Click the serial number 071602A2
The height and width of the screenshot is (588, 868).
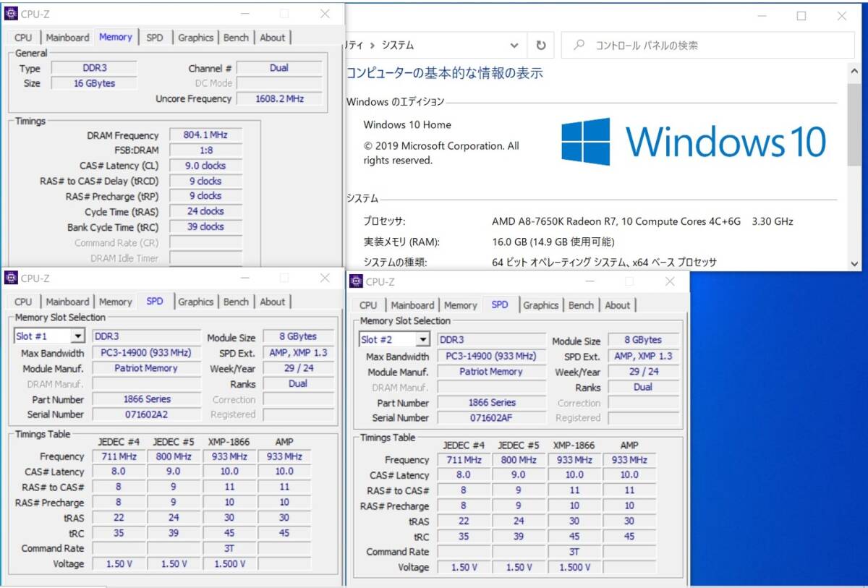pyautogui.click(x=146, y=414)
